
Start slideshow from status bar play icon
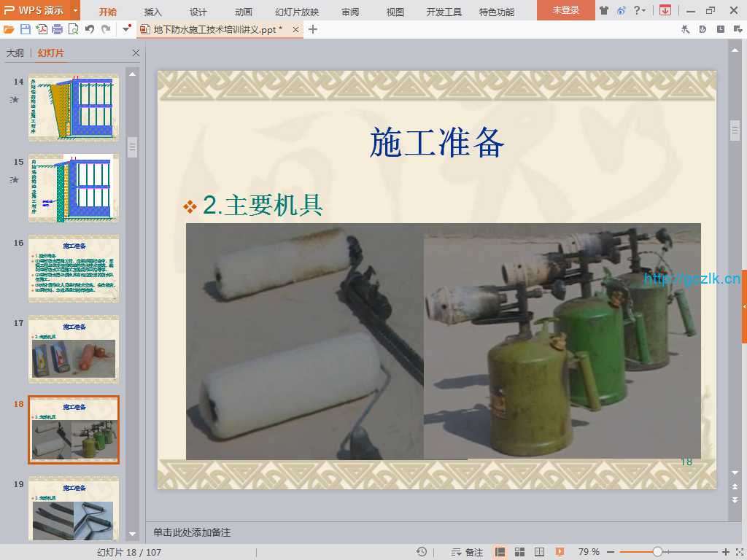(x=560, y=552)
